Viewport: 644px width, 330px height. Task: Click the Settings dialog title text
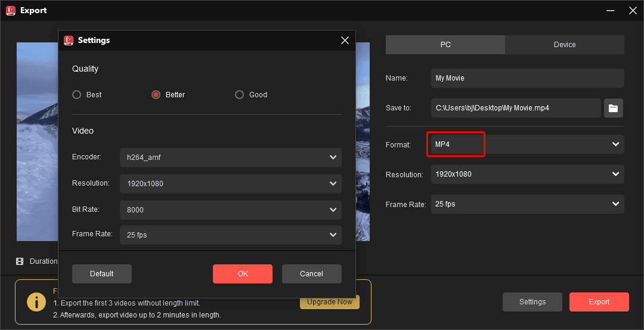pos(94,40)
